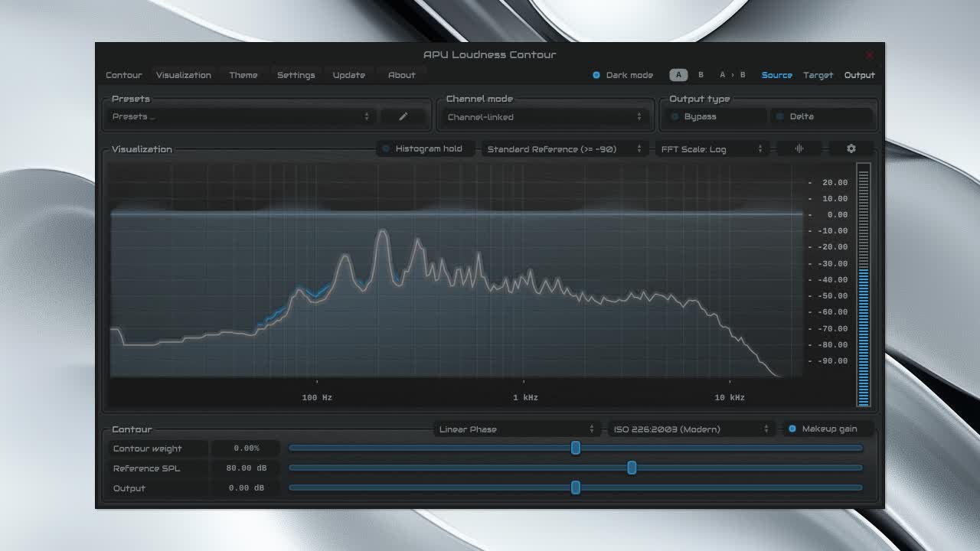Switch to the Settings tab
Viewport: 980px width, 551px height.
click(x=296, y=75)
